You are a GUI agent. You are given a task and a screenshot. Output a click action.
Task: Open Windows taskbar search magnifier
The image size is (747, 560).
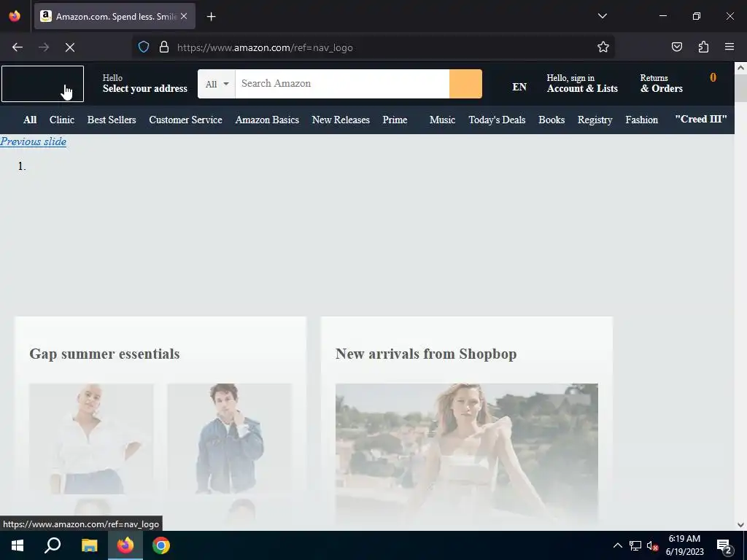pyautogui.click(x=53, y=545)
